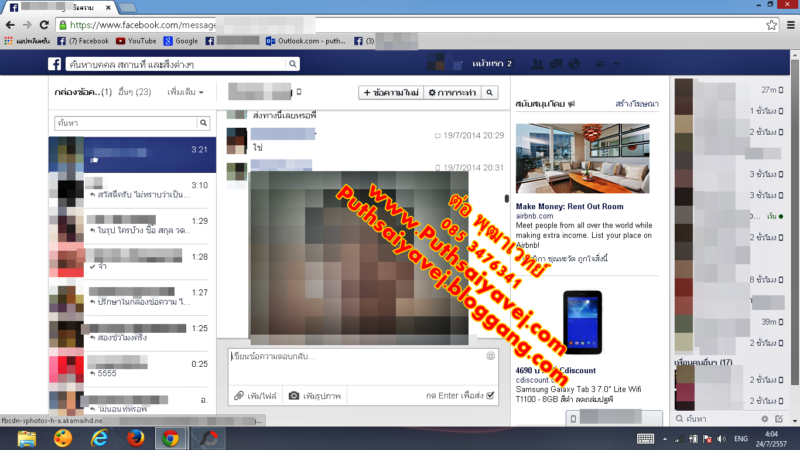Click the browser forward arrow
Screen dimensions: 800x450
(x=27, y=24)
